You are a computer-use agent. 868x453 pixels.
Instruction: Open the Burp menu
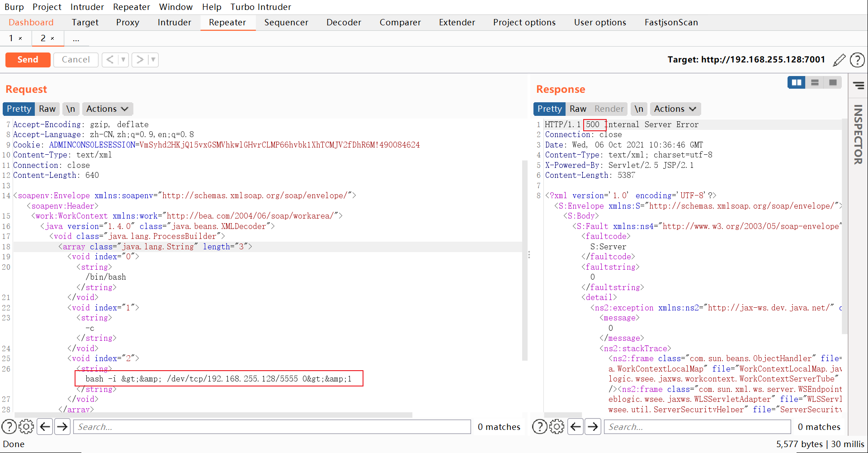click(x=14, y=7)
